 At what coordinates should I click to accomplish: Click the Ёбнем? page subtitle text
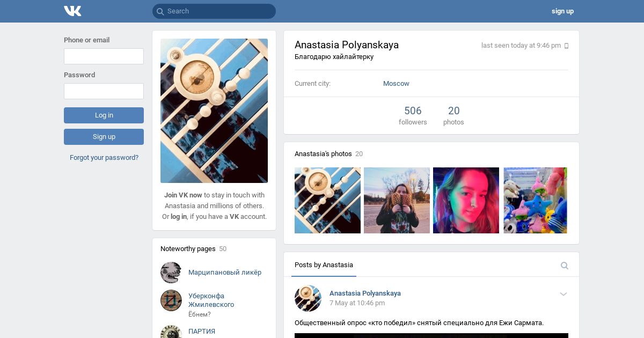point(200,314)
